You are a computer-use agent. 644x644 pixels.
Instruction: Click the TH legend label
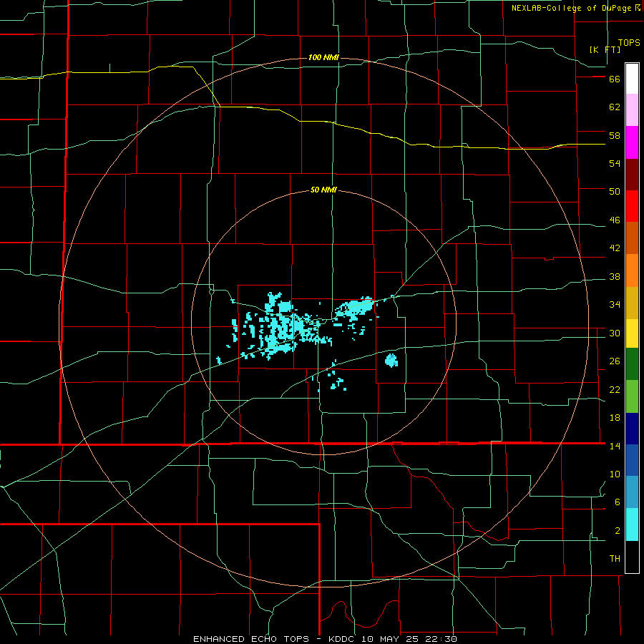pos(615,559)
